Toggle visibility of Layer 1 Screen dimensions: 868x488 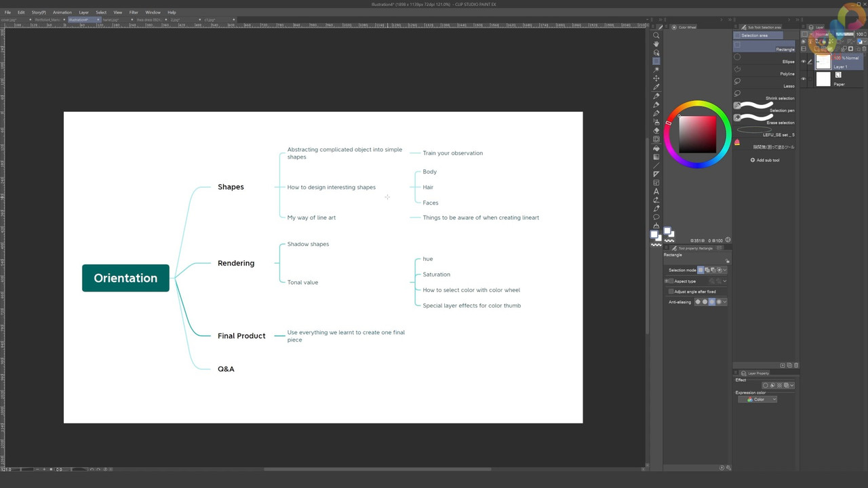(804, 62)
